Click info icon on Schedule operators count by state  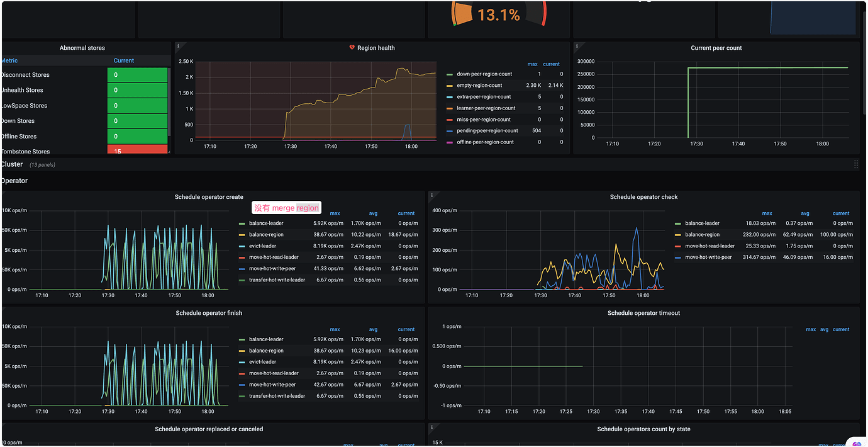coord(432,427)
